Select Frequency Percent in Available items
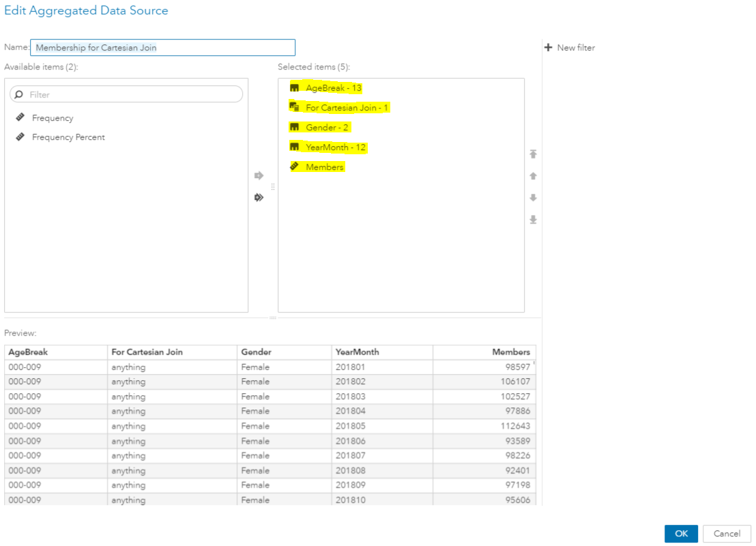 tap(68, 136)
